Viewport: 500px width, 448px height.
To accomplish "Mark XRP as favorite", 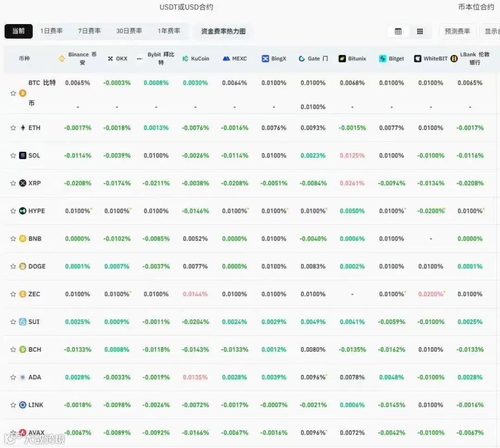I will coord(13,183).
